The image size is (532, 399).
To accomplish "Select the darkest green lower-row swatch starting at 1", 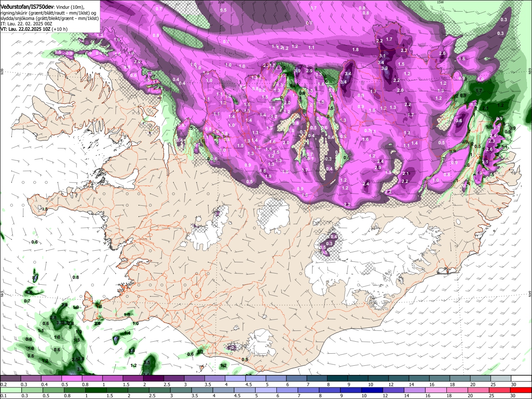I will [96, 390].
